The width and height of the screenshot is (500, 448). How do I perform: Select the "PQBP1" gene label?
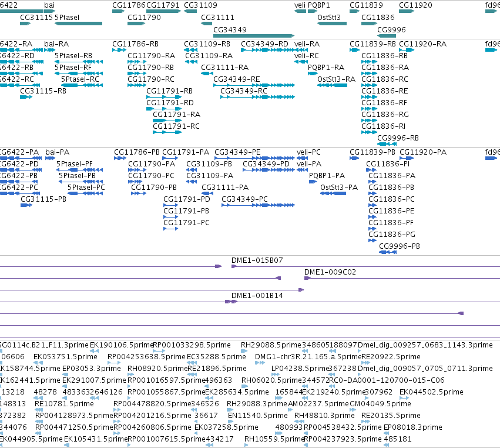pyautogui.click(x=319, y=5)
